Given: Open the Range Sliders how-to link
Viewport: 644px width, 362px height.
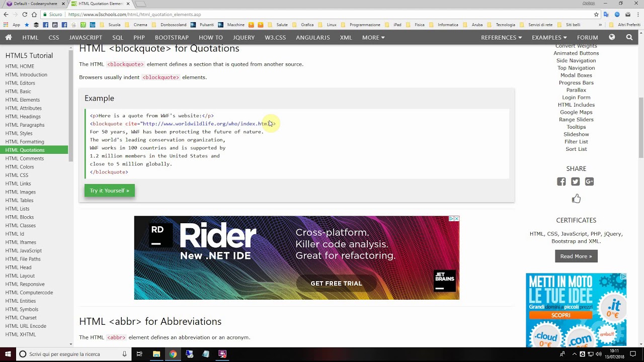Looking at the screenshot, I should 576,120.
